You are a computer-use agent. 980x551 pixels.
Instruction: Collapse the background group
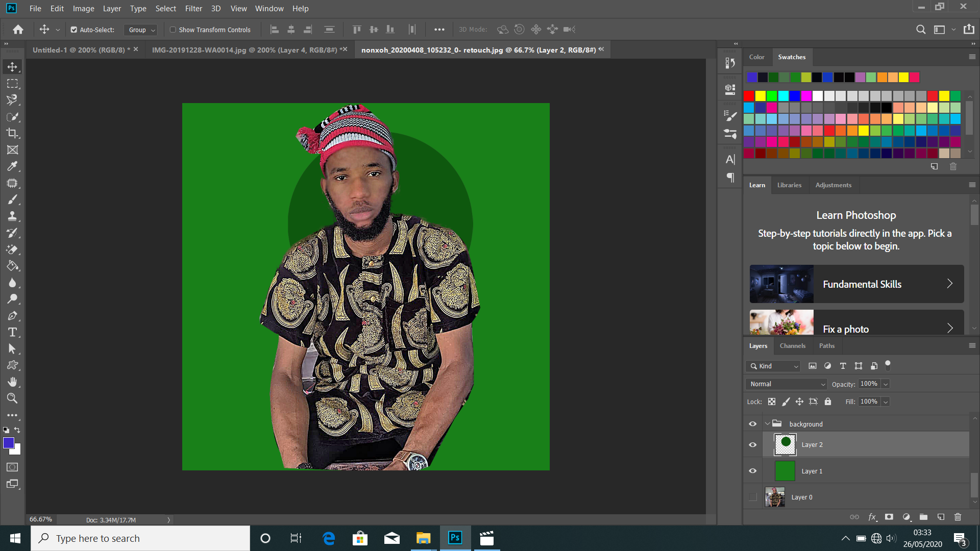[x=767, y=424]
